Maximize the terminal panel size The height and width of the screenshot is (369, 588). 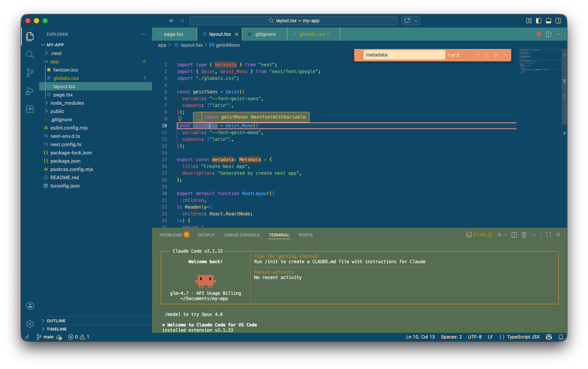[x=548, y=235]
